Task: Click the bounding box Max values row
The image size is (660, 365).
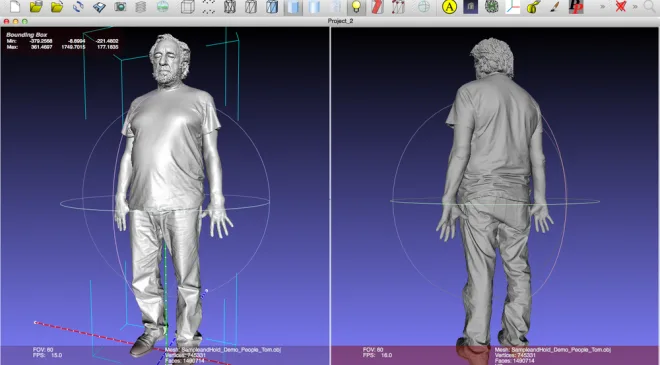Action: [x=62, y=47]
